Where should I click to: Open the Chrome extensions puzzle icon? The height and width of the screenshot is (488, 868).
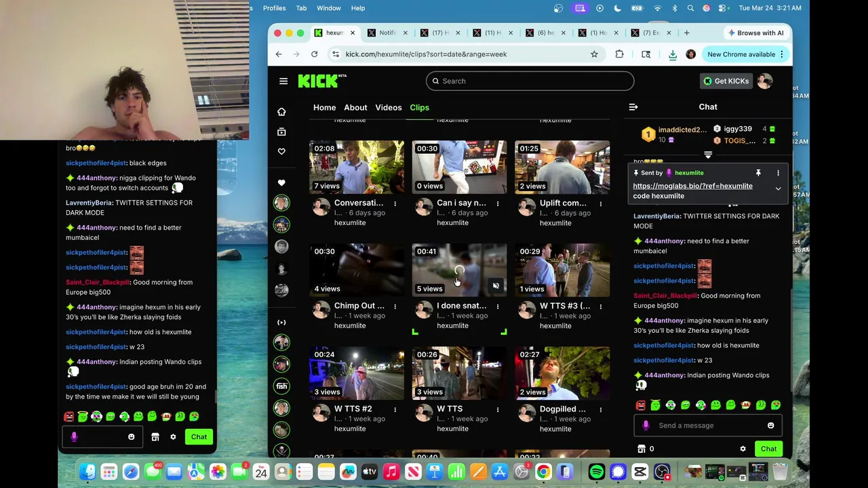(x=619, y=54)
